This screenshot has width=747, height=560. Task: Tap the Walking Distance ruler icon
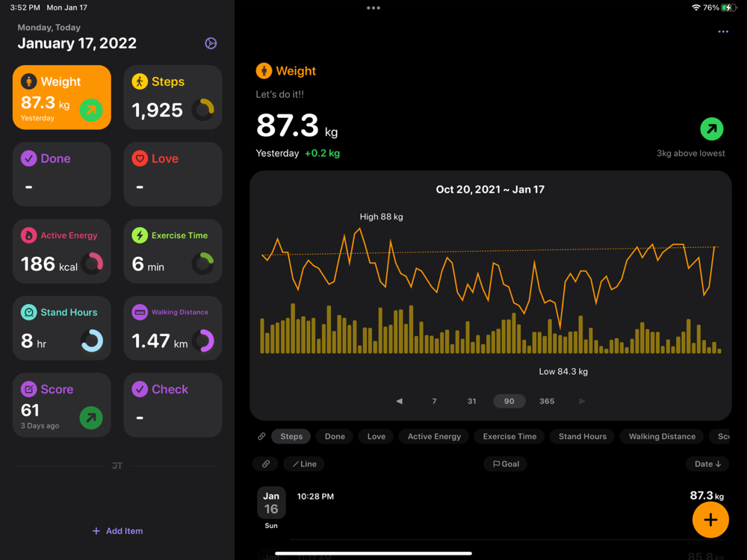pos(140,312)
